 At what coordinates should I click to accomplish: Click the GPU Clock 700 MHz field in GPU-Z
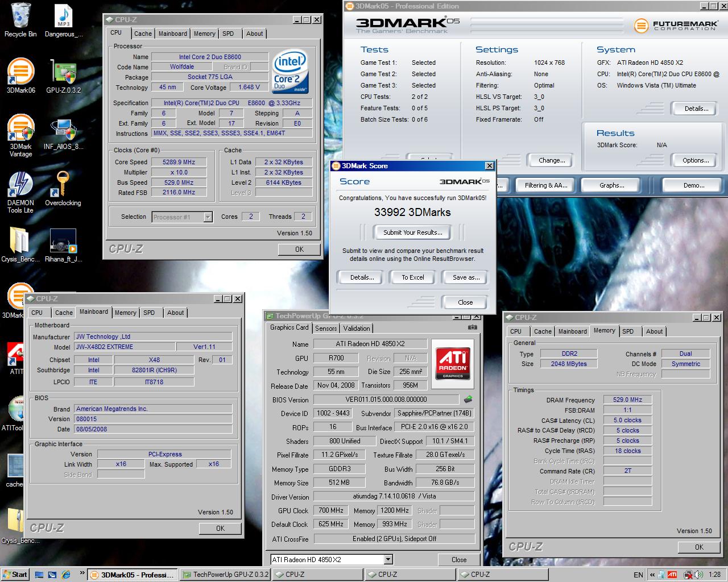tap(330, 510)
